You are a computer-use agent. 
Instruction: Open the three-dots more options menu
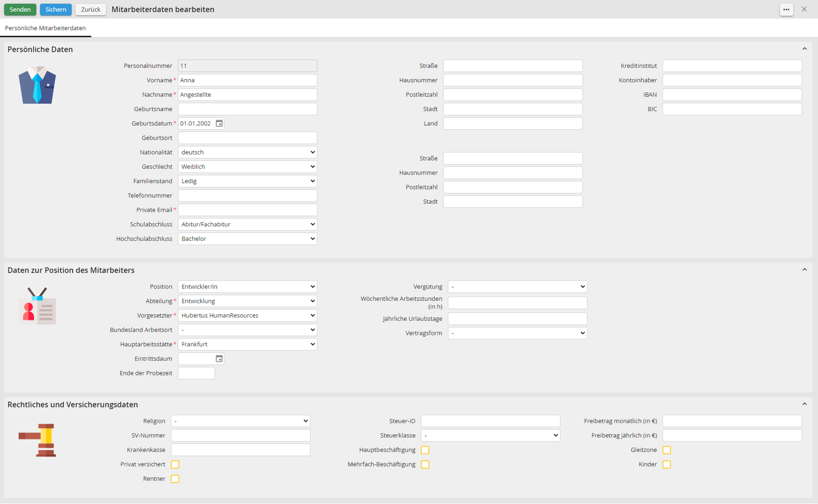coord(786,10)
